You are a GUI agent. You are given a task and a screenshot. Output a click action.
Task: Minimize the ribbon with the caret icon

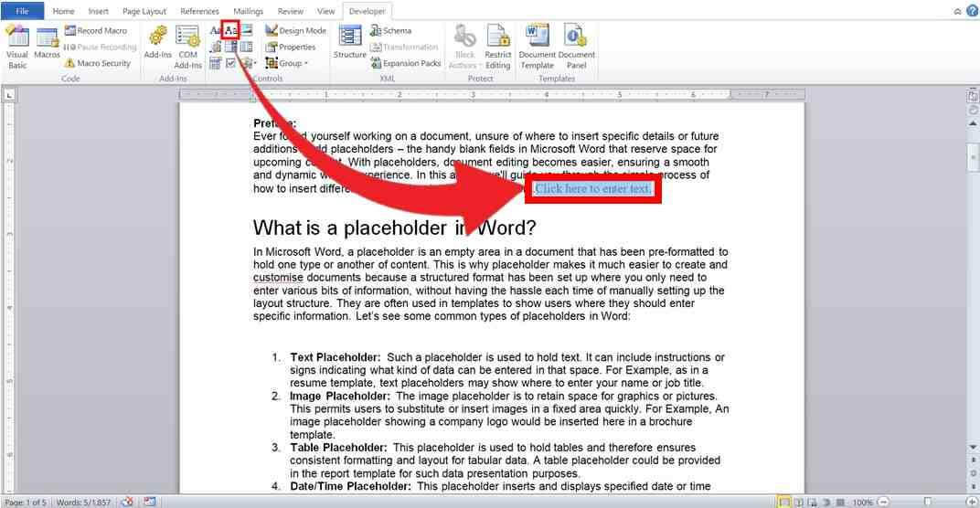click(x=957, y=11)
